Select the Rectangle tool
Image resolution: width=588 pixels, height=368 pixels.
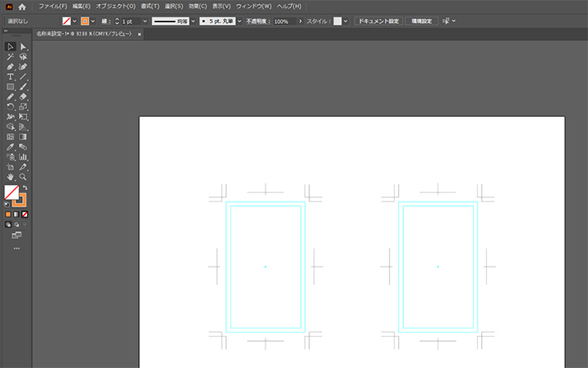[x=11, y=86]
